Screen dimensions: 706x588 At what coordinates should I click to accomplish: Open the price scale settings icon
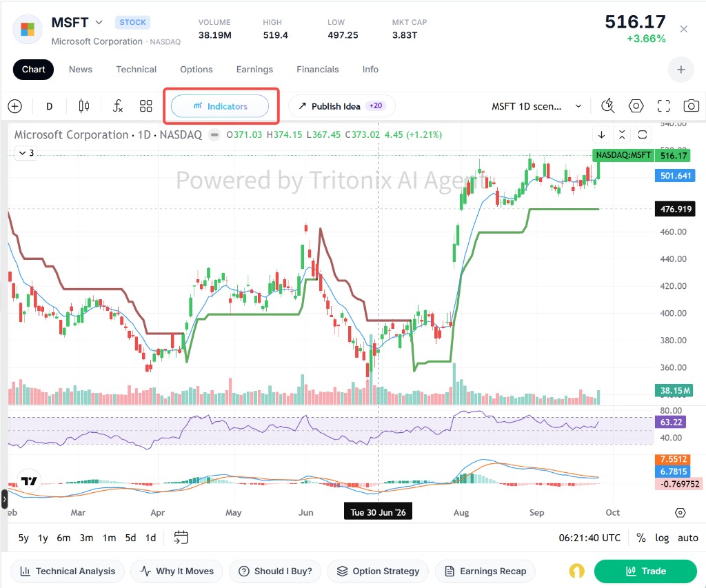(680, 513)
